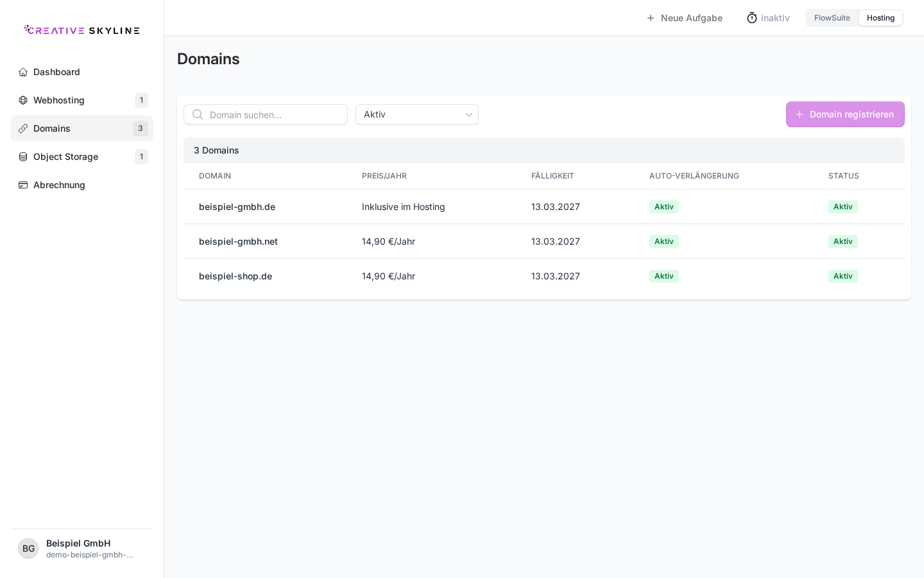Click the plus icon beside Neue Aufgabe
This screenshot has height=578, width=924.
(651, 18)
